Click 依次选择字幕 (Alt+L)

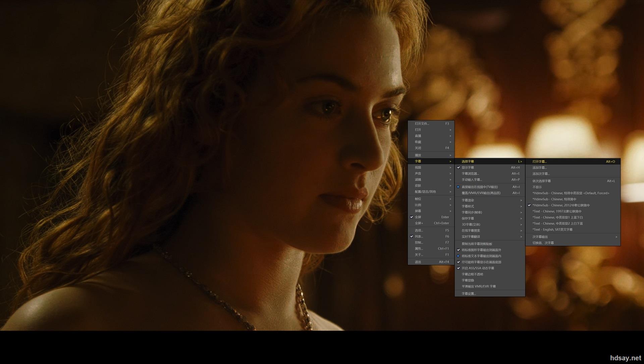pos(573,181)
